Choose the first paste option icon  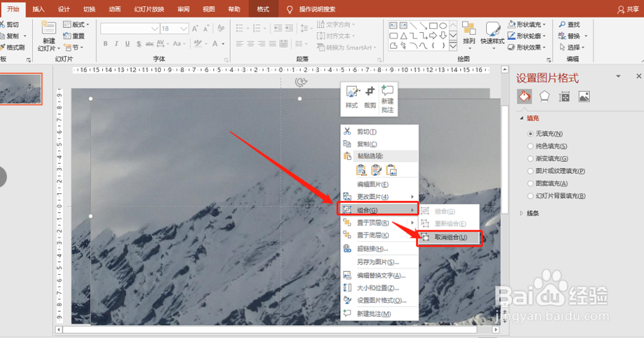pyautogui.click(x=361, y=170)
